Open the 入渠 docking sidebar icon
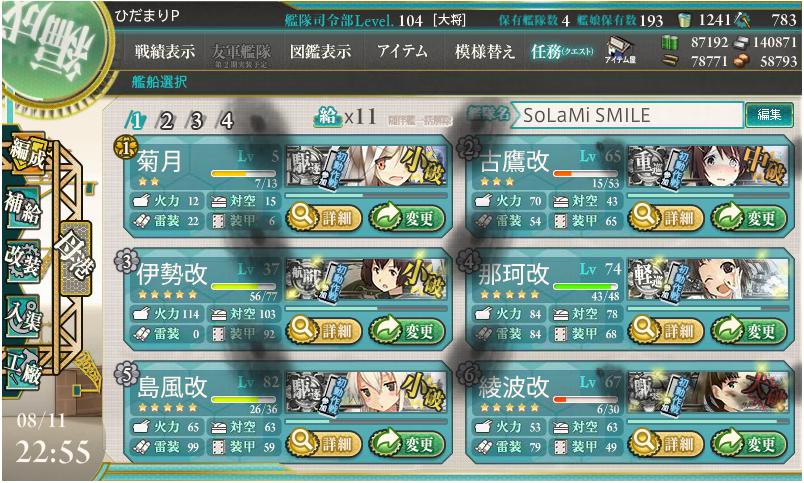The width and height of the screenshot is (804, 483). (23, 317)
